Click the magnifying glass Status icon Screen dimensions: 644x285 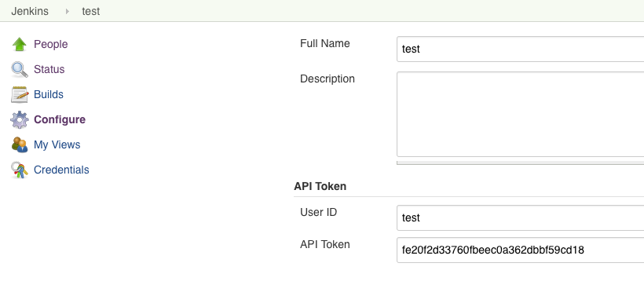tap(20, 69)
